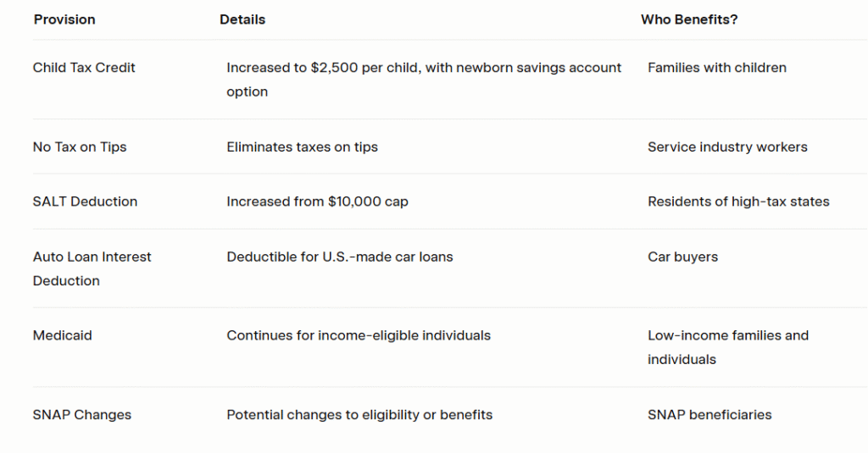Click the SNAP Changes cell
The image size is (868, 453).
coord(82,415)
